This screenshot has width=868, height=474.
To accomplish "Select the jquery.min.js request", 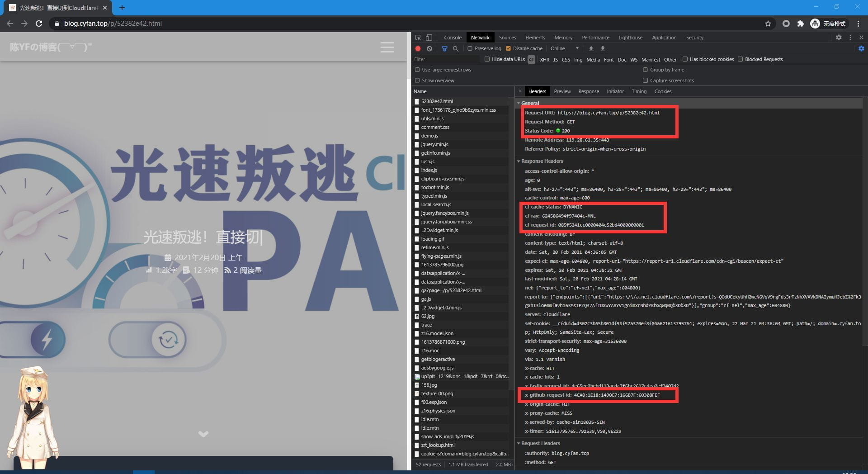I will (x=434, y=144).
